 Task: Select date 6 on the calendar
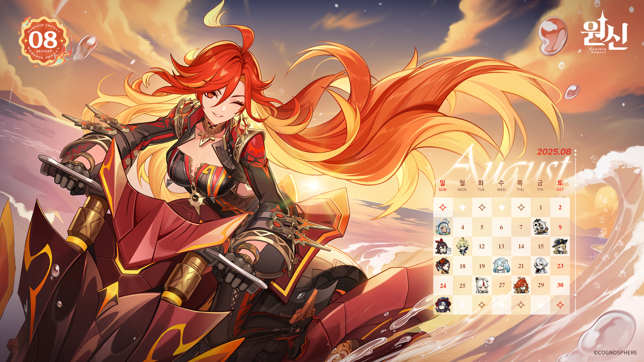[501, 227]
